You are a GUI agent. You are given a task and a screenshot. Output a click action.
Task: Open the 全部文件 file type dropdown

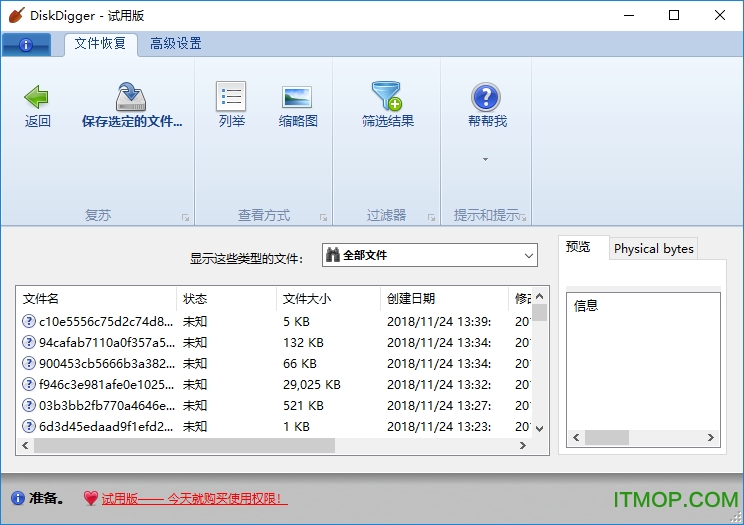pos(429,255)
